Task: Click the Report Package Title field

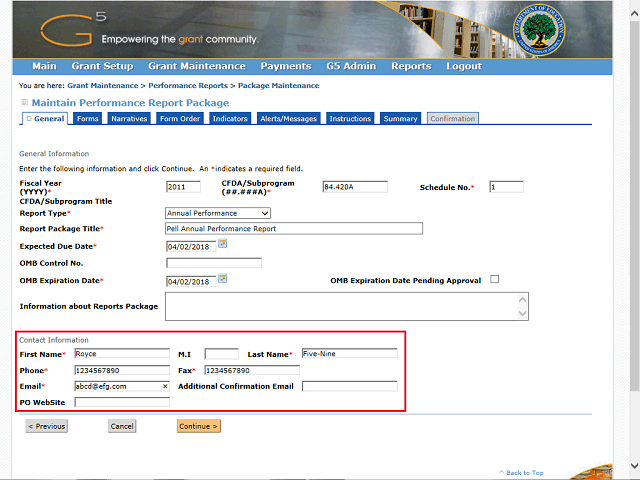Action: (x=294, y=229)
